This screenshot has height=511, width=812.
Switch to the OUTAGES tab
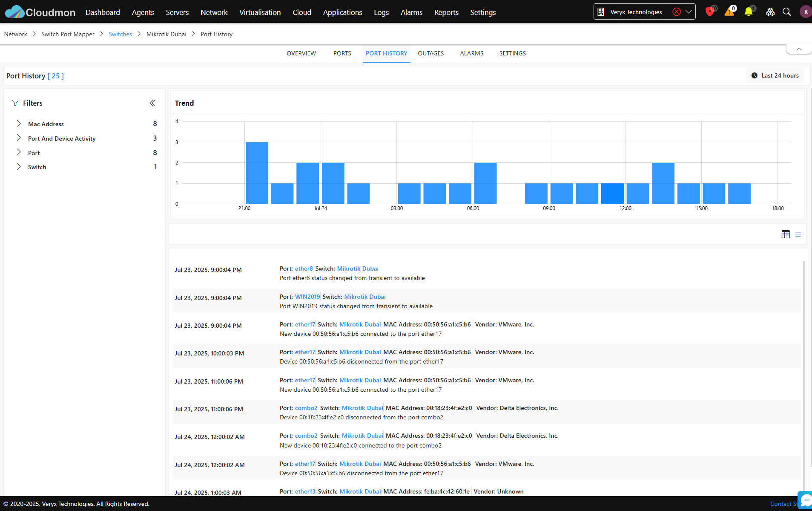coord(430,53)
